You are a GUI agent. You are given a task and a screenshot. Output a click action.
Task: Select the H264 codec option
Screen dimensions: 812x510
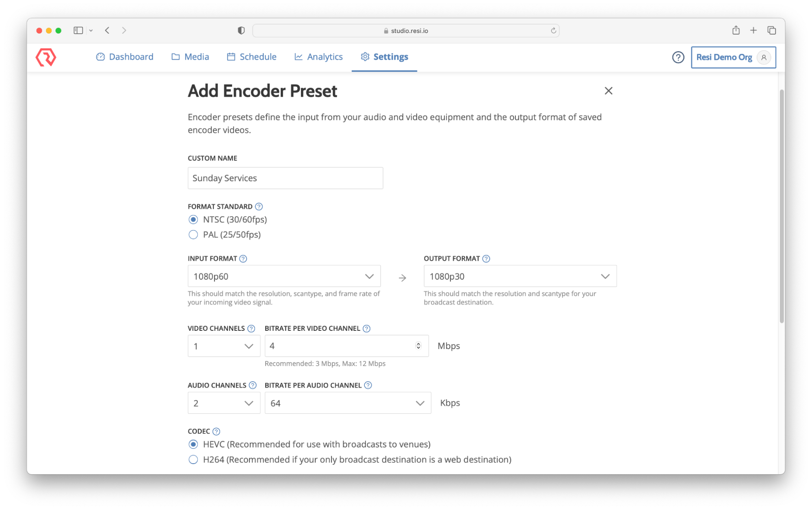click(193, 460)
